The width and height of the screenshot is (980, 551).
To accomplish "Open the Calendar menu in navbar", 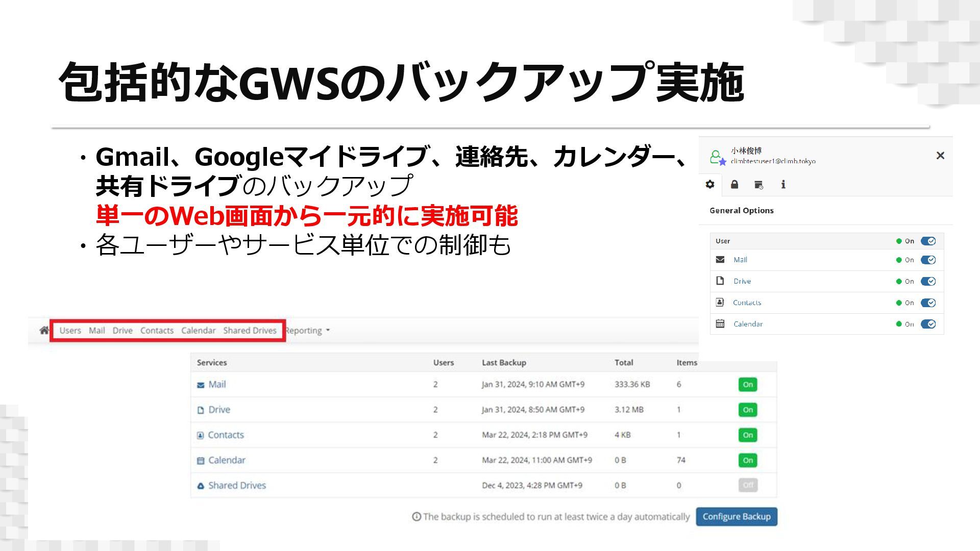I will coord(198,331).
